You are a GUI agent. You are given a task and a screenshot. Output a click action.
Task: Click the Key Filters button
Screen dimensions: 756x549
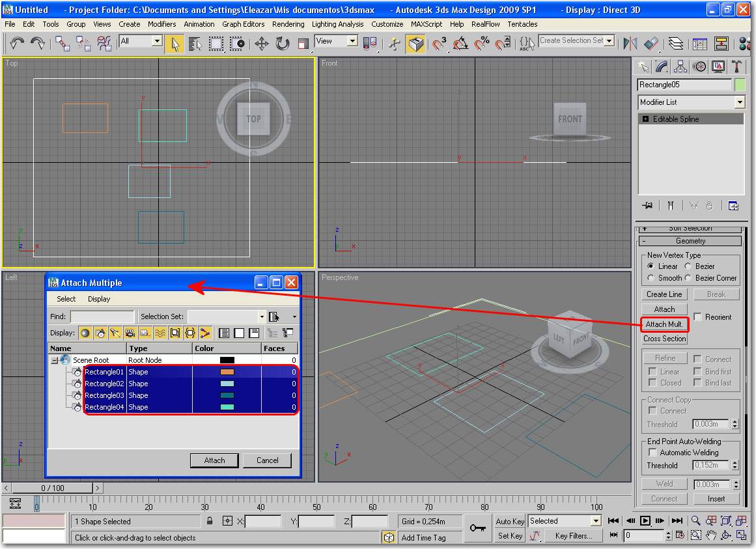(573, 536)
